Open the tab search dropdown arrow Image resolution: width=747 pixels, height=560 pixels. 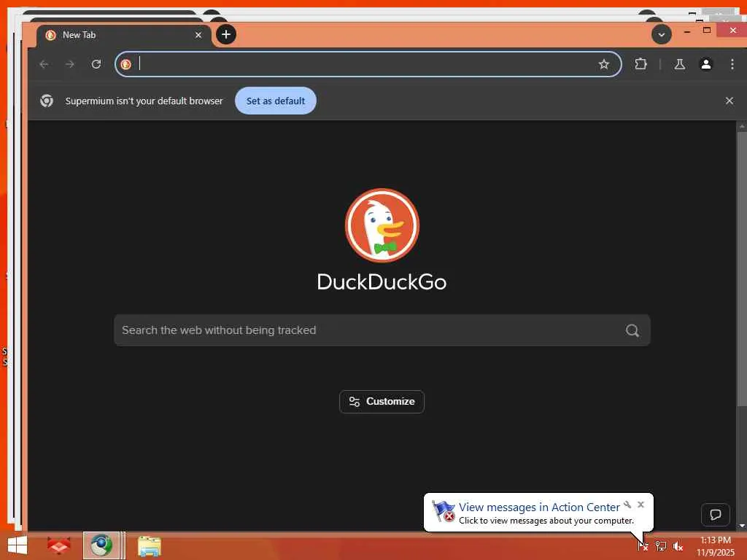coord(661,34)
